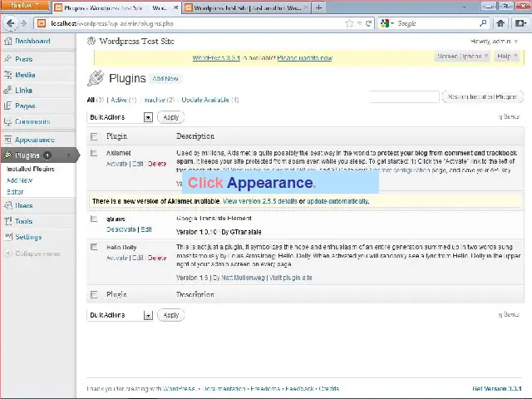Click the plugin search input field
532x399 pixels.
tap(404, 96)
